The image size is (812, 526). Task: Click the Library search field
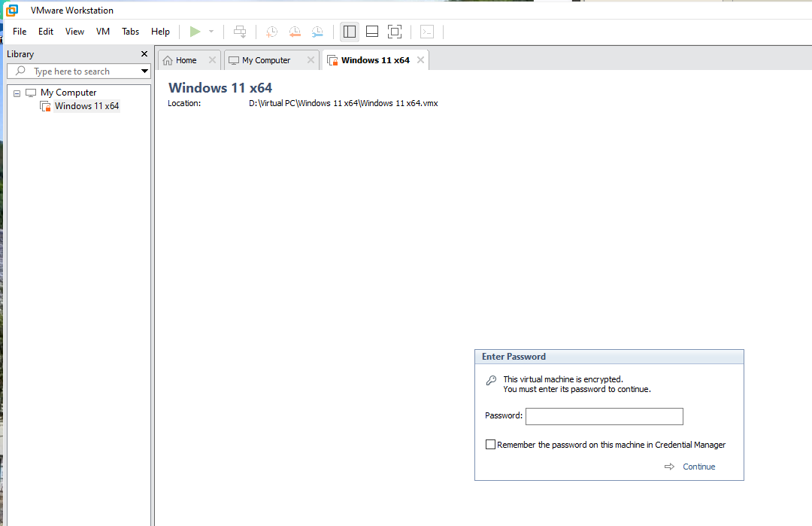click(x=79, y=71)
